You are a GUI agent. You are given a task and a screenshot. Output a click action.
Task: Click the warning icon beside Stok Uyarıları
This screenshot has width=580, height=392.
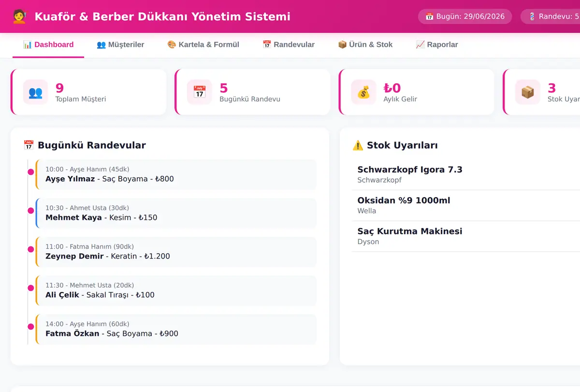(358, 145)
